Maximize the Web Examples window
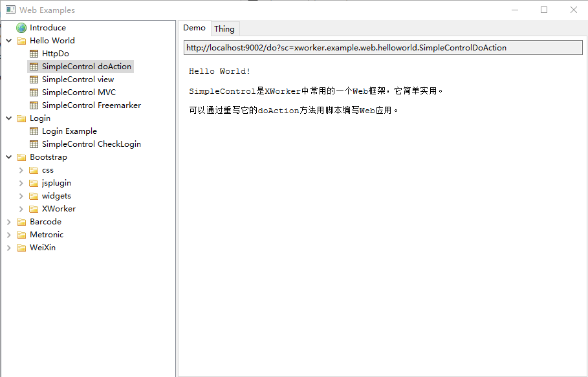This screenshot has height=377, width=588. 544,10
